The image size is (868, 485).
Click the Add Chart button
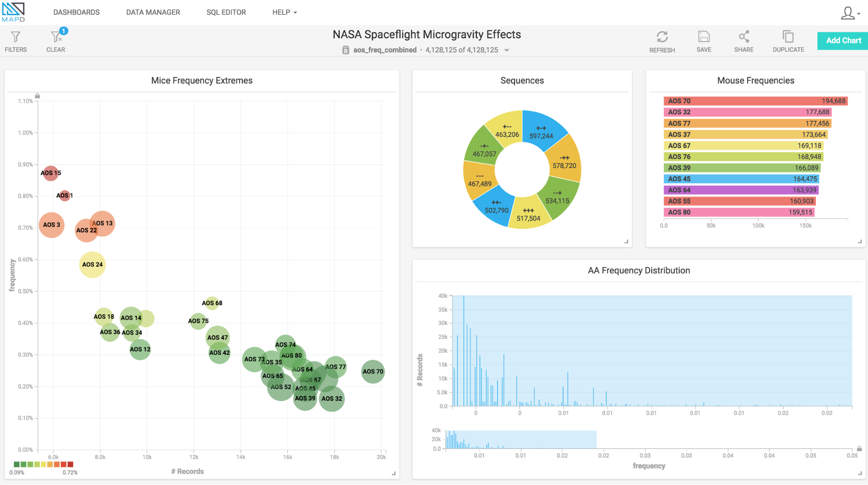843,40
